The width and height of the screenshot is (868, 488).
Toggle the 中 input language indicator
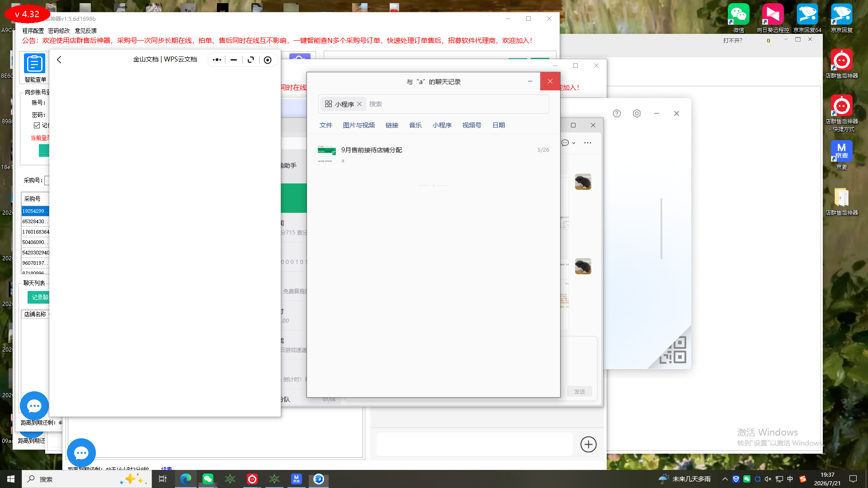point(790,479)
